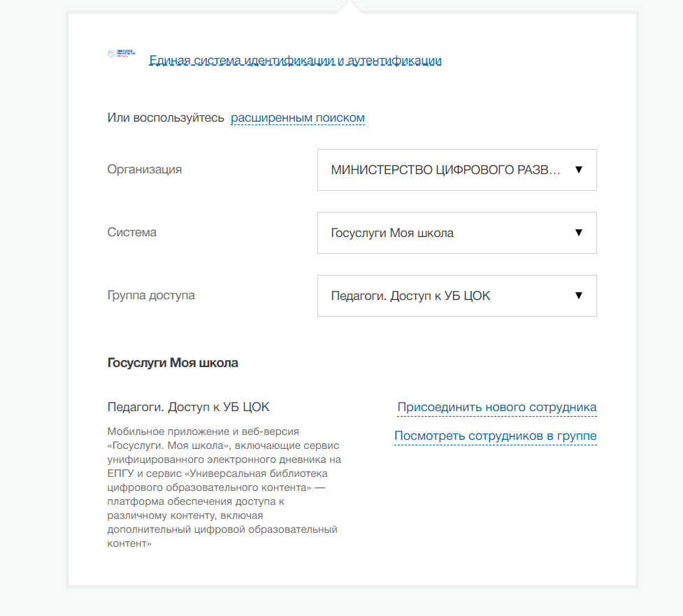Click the bold Госуслуги Моя школа heading
Image resolution: width=683 pixels, height=616 pixels.
click(173, 363)
